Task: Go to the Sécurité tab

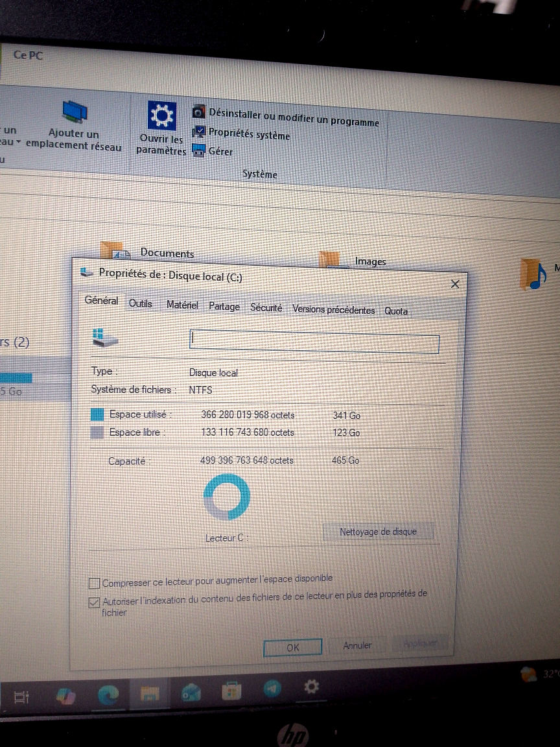Action: click(x=266, y=308)
